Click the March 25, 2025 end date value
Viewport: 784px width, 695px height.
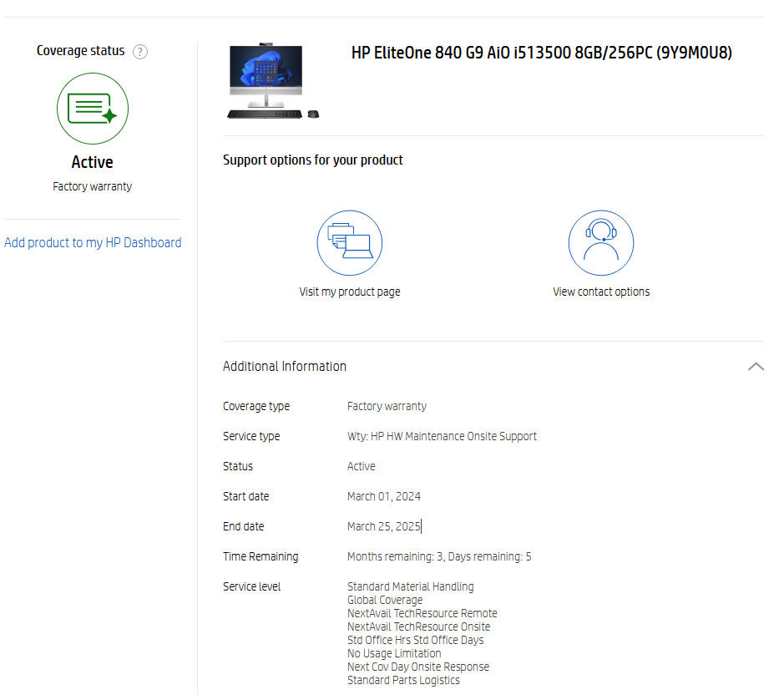(x=383, y=526)
